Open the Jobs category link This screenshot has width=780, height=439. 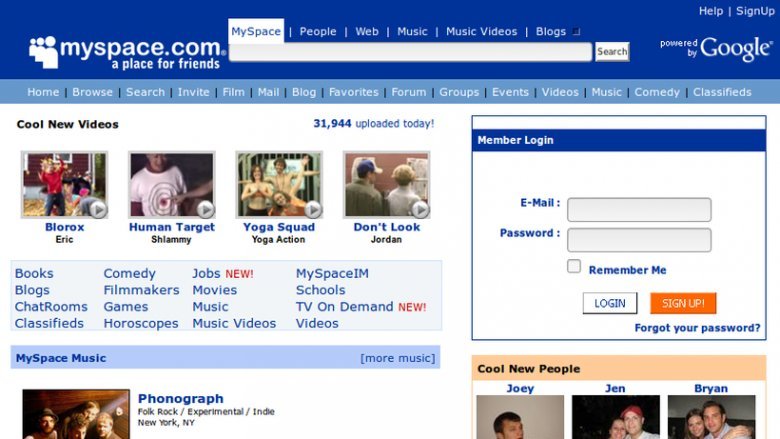206,273
